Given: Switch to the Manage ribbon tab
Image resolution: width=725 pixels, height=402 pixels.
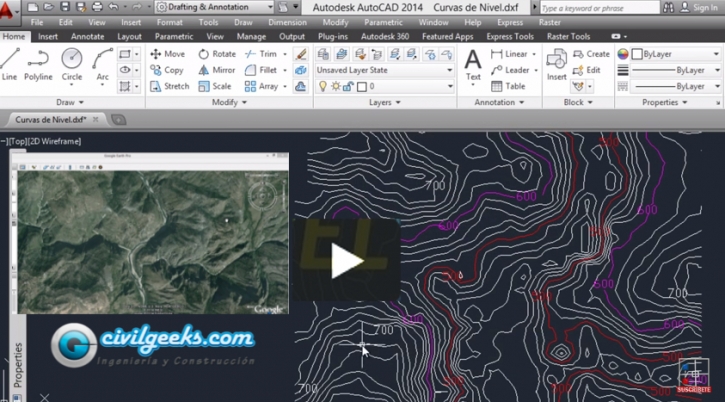Looking at the screenshot, I should (x=251, y=37).
